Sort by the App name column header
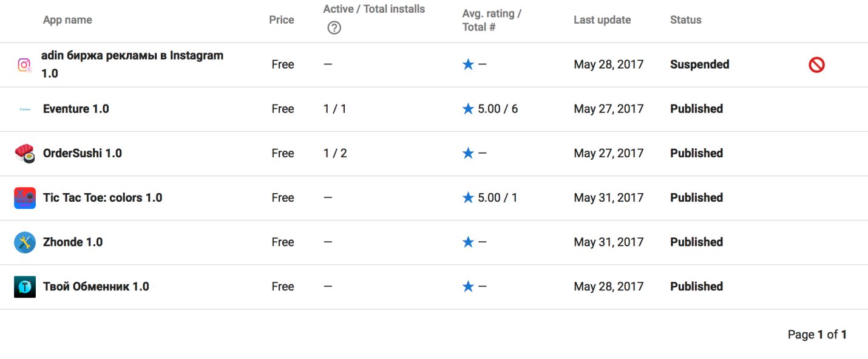Image resolution: width=868 pixels, height=359 pixels. tap(67, 20)
